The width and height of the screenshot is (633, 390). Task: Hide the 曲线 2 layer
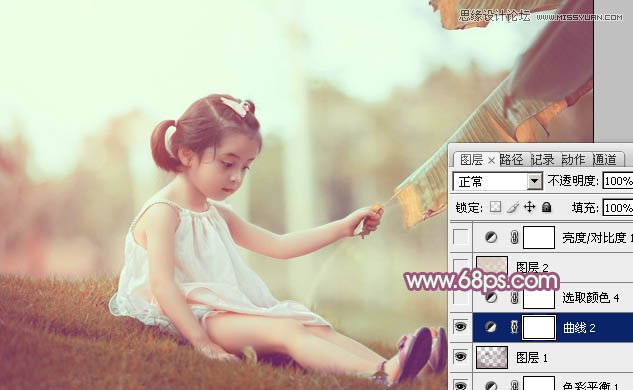tap(461, 327)
